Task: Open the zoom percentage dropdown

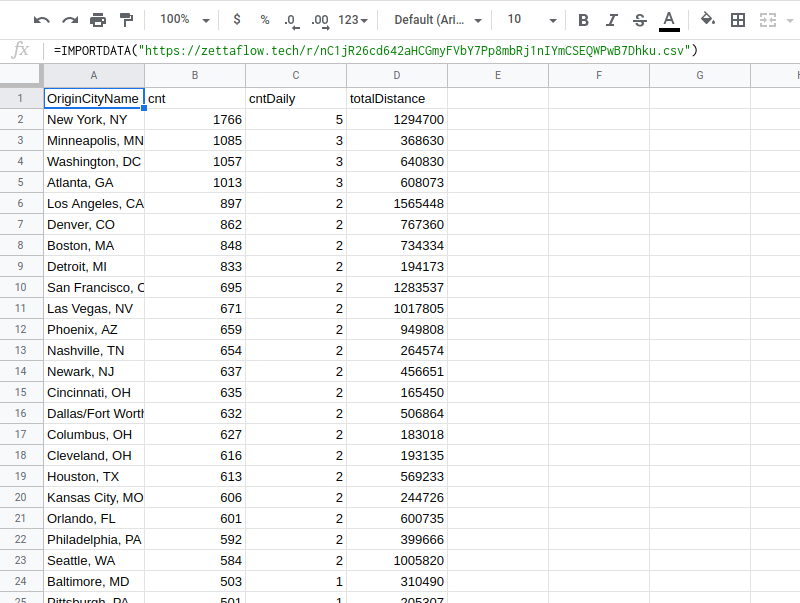Action: click(x=181, y=19)
